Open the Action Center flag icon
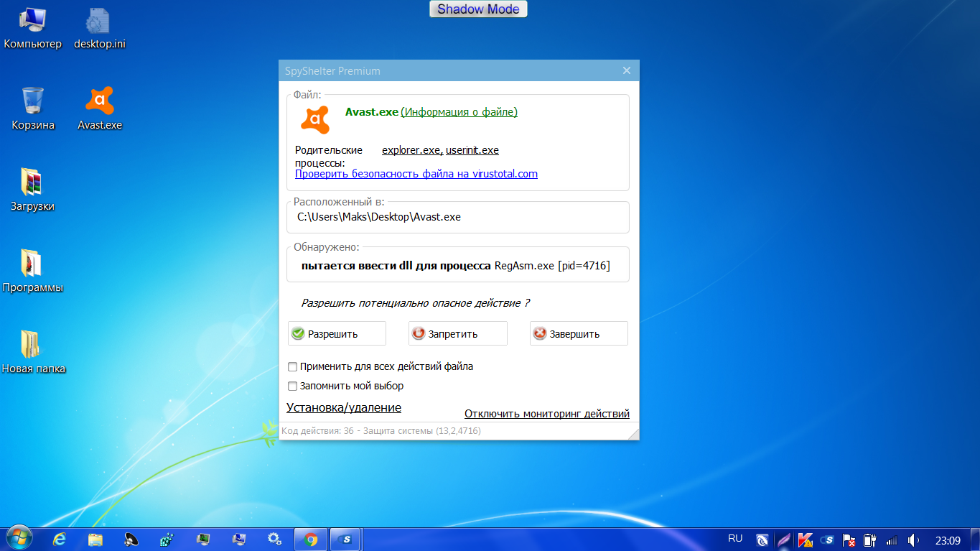 point(849,540)
